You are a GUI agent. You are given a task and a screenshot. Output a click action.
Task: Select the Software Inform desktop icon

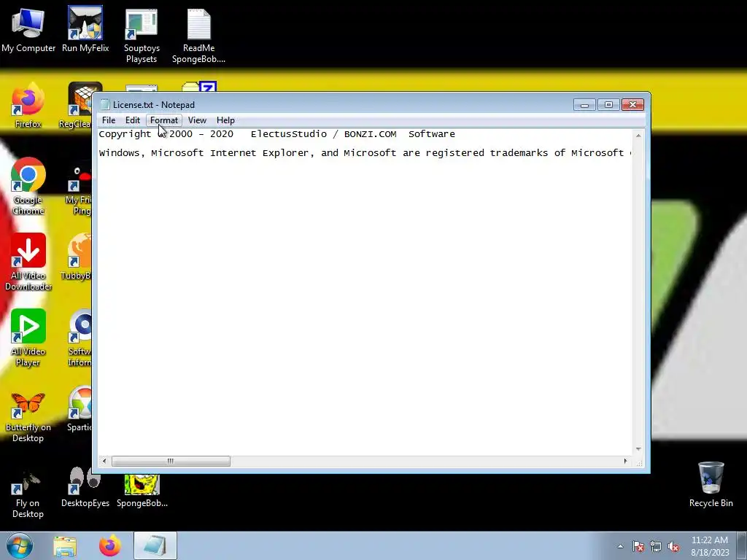point(80,337)
